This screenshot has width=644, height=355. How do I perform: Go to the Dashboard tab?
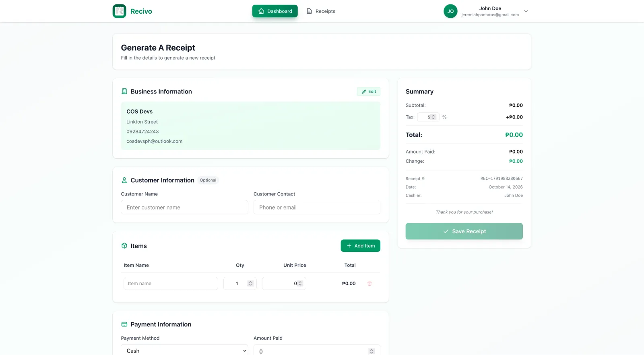[275, 11]
